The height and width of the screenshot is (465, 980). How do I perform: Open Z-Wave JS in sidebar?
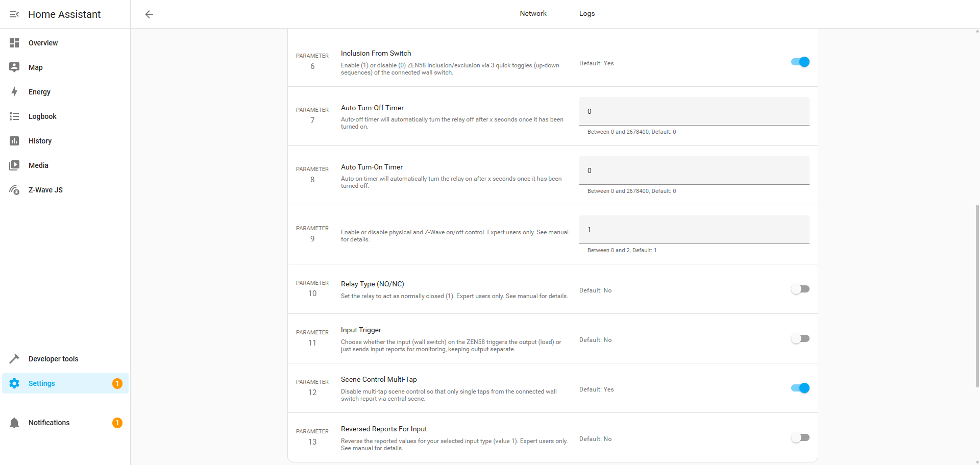(x=65, y=190)
